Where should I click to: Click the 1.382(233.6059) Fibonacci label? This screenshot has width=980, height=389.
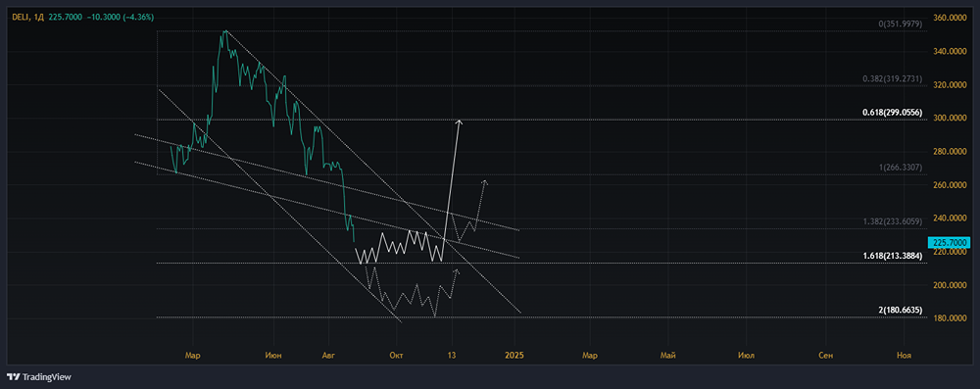[x=891, y=221]
